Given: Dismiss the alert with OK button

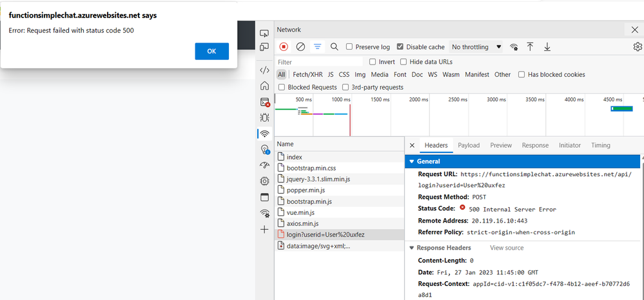Looking at the screenshot, I should click(x=211, y=52).
